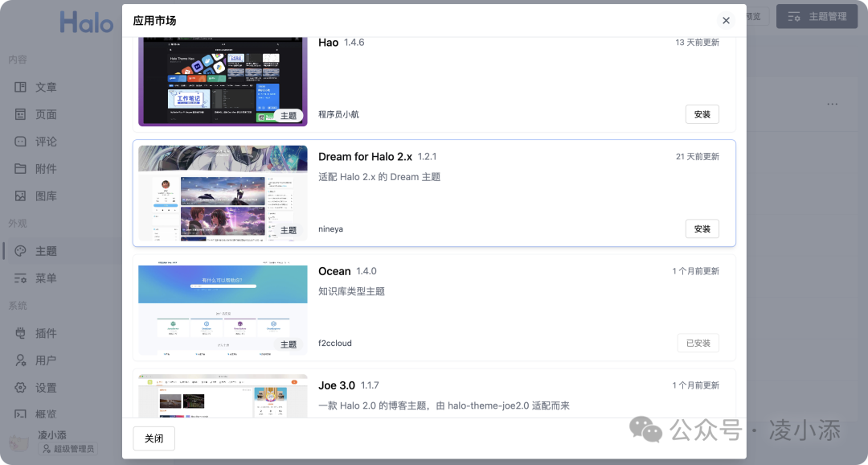The width and height of the screenshot is (868, 465).
Task: Open the Dream for Halo 2.x thumbnail
Action: pyautogui.click(x=223, y=193)
